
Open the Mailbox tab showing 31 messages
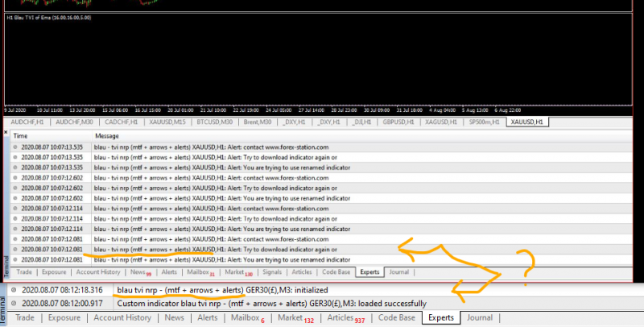coord(200,272)
